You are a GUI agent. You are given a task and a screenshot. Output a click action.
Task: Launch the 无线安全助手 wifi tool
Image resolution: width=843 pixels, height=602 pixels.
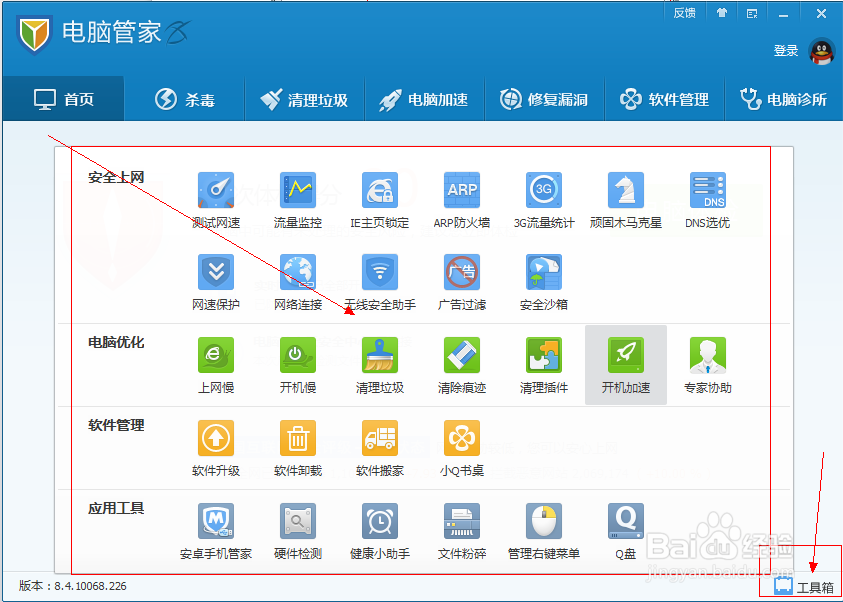(x=380, y=283)
